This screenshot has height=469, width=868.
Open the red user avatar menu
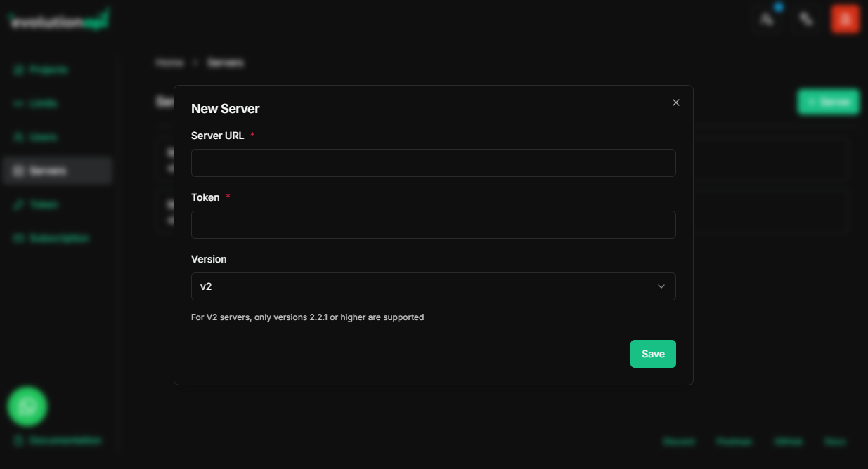pyautogui.click(x=846, y=20)
